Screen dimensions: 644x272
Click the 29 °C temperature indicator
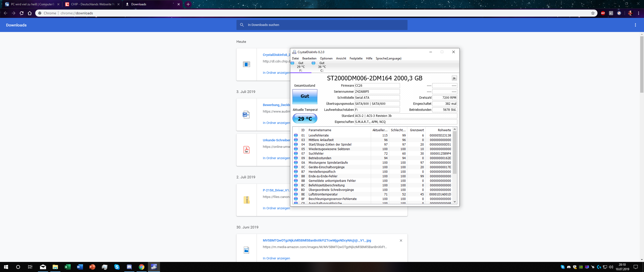(305, 119)
